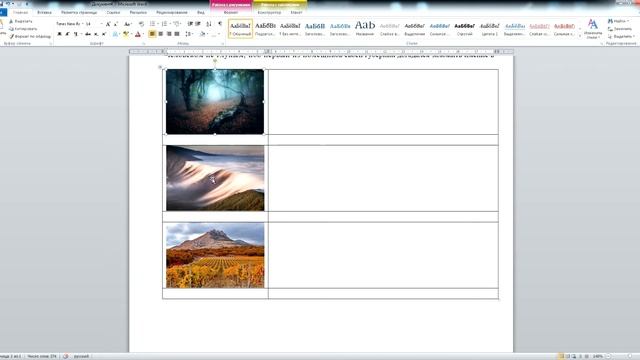Open the Insert (Вставка) ribbon tab

(44, 13)
